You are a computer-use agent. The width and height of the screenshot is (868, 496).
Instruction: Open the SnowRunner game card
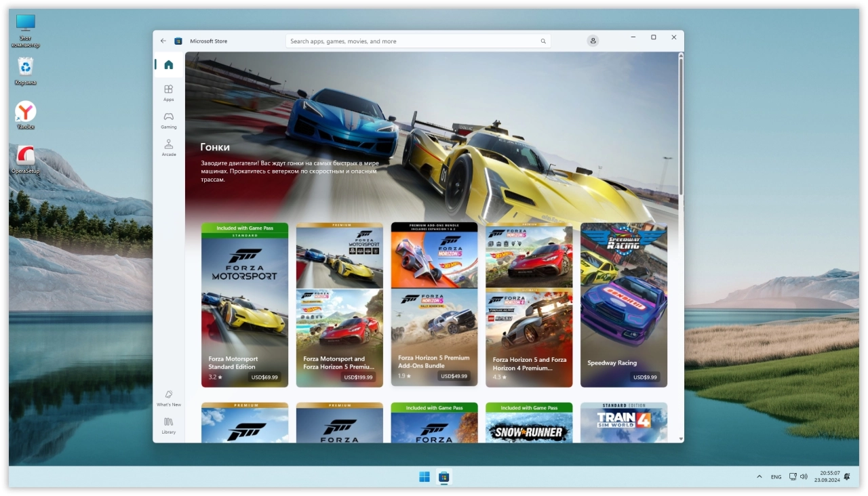pyautogui.click(x=529, y=423)
